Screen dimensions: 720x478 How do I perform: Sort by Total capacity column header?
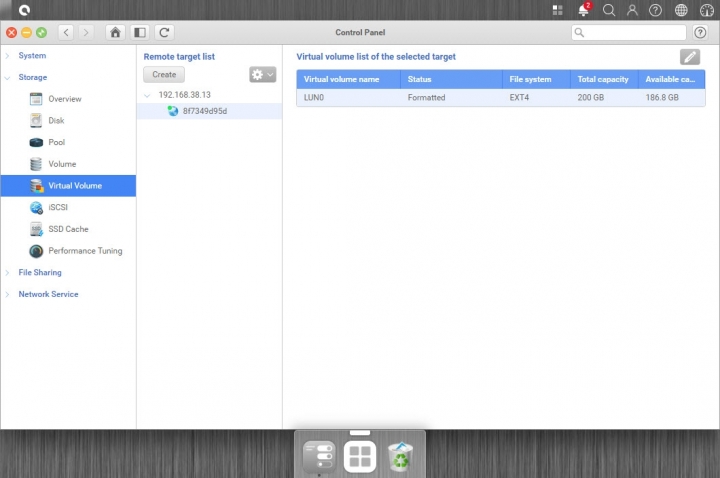[604, 79]
